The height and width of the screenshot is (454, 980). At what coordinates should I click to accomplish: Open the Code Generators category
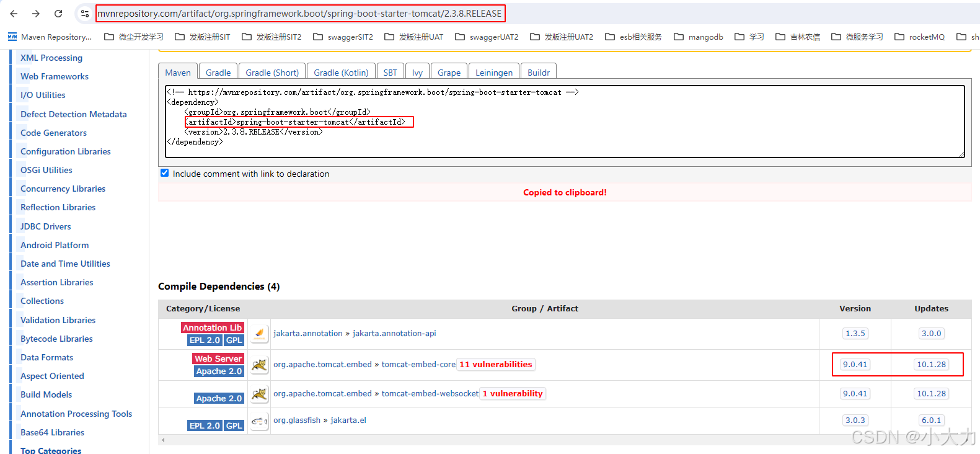click(x=53, y=133)
